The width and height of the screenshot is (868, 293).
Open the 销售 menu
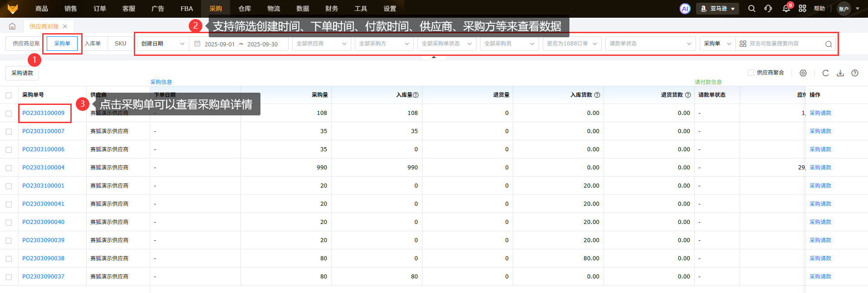(71, 9)
